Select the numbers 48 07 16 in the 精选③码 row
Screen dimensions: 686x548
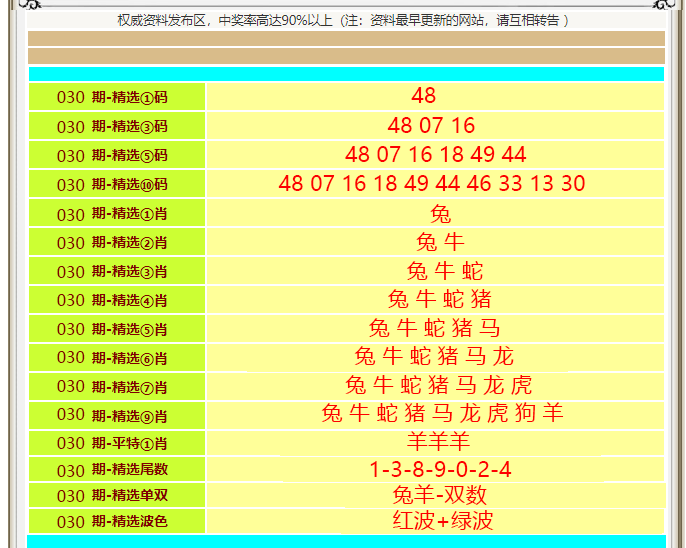(x=431, y=126)
